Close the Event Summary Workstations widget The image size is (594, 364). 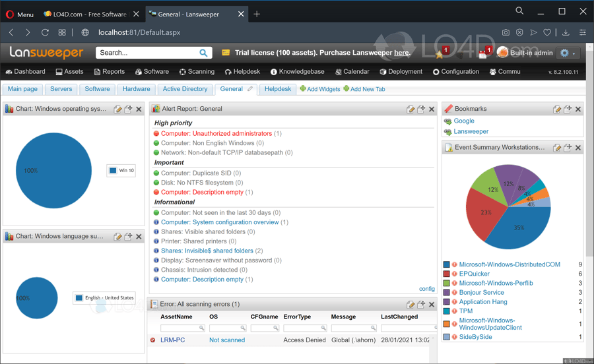pos(578,148)
